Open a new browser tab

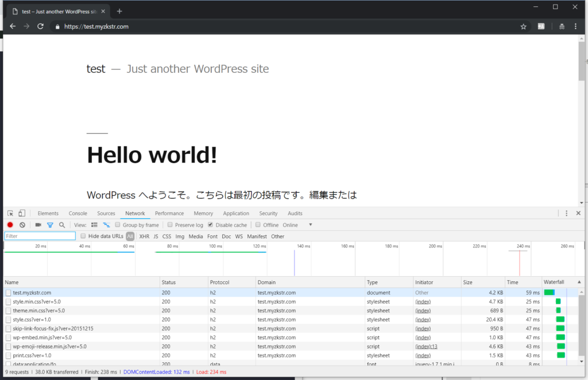click(119, 11)
